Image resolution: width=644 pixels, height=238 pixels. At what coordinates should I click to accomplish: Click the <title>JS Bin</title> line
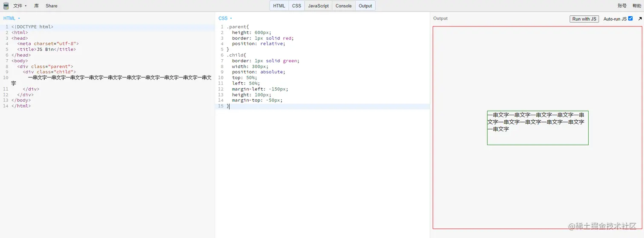(46, 49)
